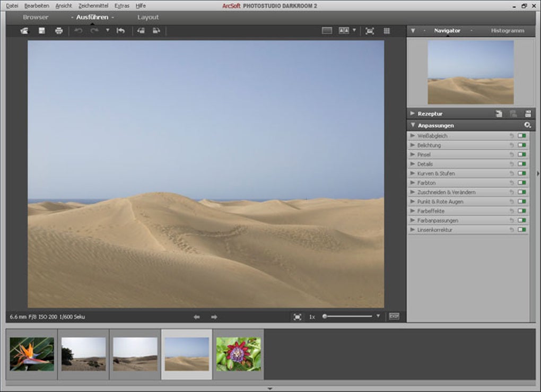Screen dimensions: 541x392
Task: Toggle the Weißabgleich adjustment switch
Action: (522, 136)
